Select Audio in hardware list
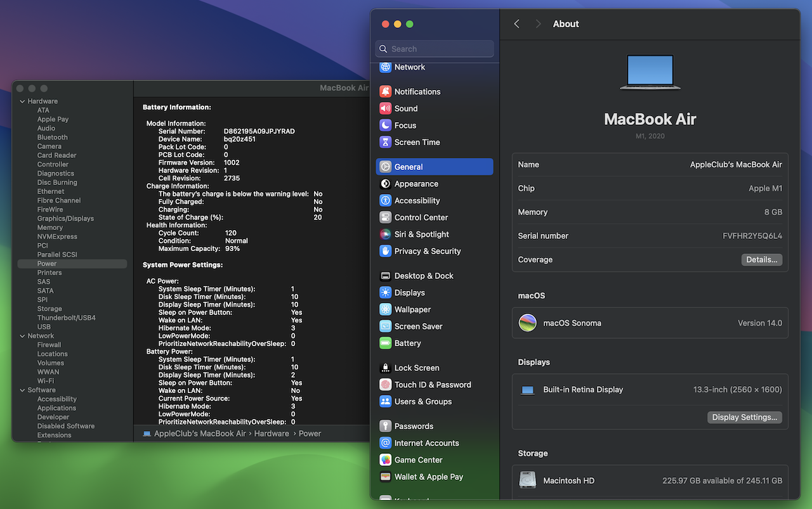812x509 pixels. pyautogui.click(x=46, y=128)
